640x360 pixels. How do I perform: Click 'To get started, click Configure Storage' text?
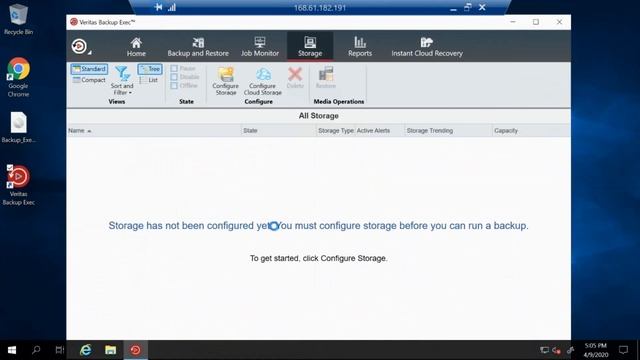[x=318, y=258]
